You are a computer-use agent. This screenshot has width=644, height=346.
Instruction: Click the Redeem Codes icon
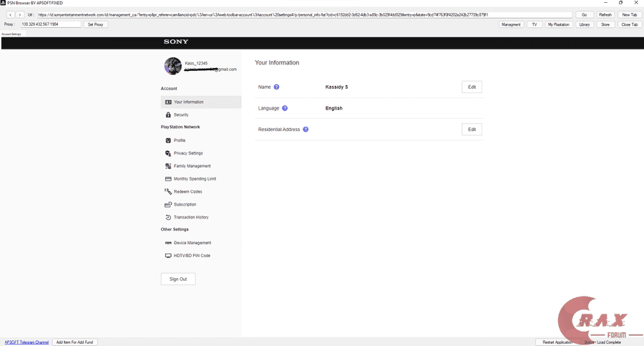pos(168,191)
